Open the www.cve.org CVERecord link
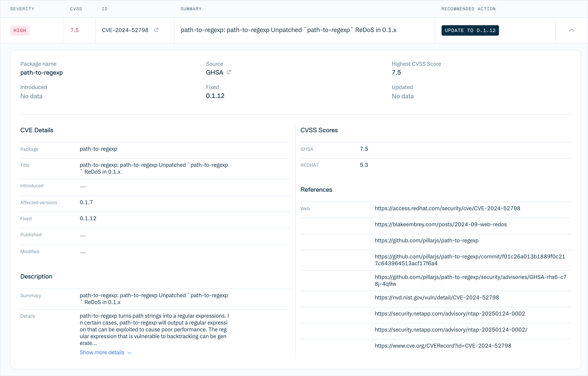The width and height of the screenshot is (588, 376). point(443,346)
